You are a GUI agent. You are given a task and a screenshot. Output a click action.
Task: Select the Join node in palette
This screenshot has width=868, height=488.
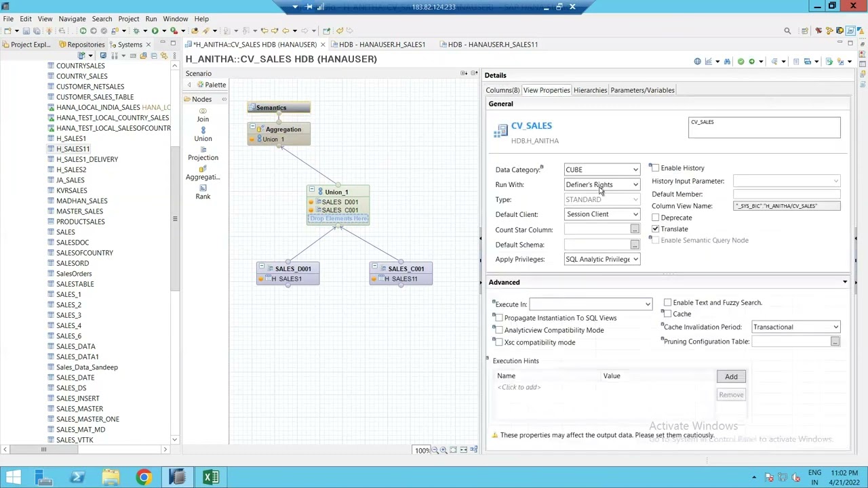203,115
